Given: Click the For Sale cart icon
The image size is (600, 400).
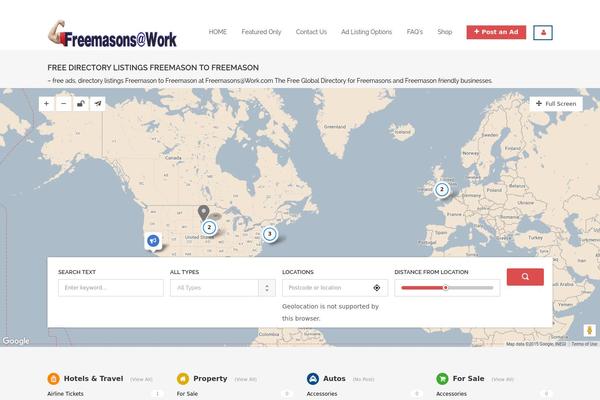Looking at the screenshot, I should coord(442,379).
